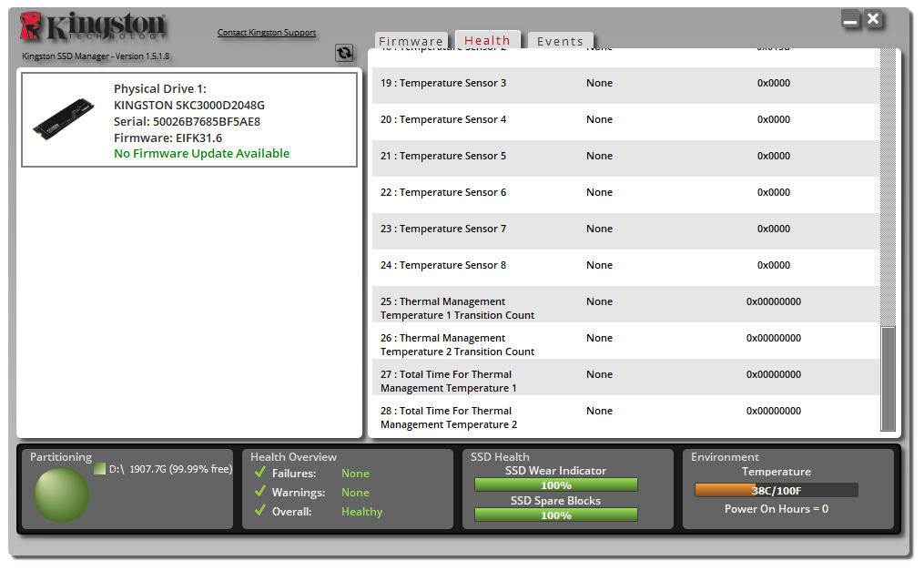This screenshot has height=571, width=924.
Task: Select the Health tab
Action: (487, 40)
